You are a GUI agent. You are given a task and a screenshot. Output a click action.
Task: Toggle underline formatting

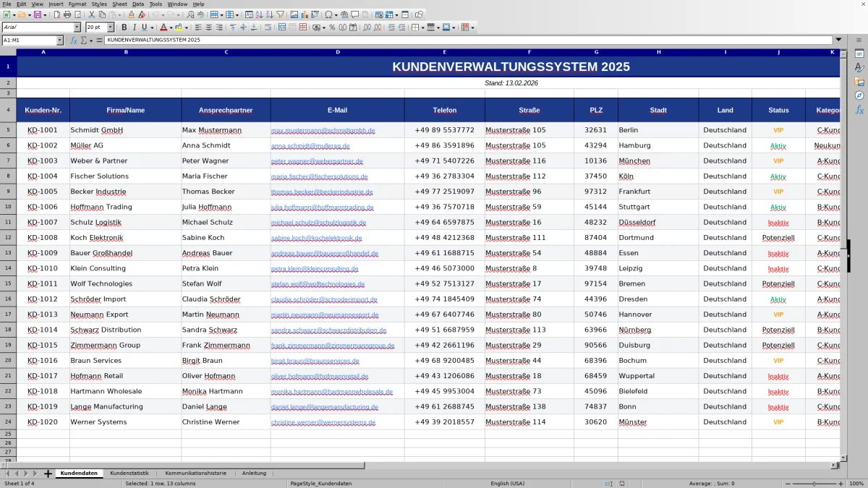144,27
